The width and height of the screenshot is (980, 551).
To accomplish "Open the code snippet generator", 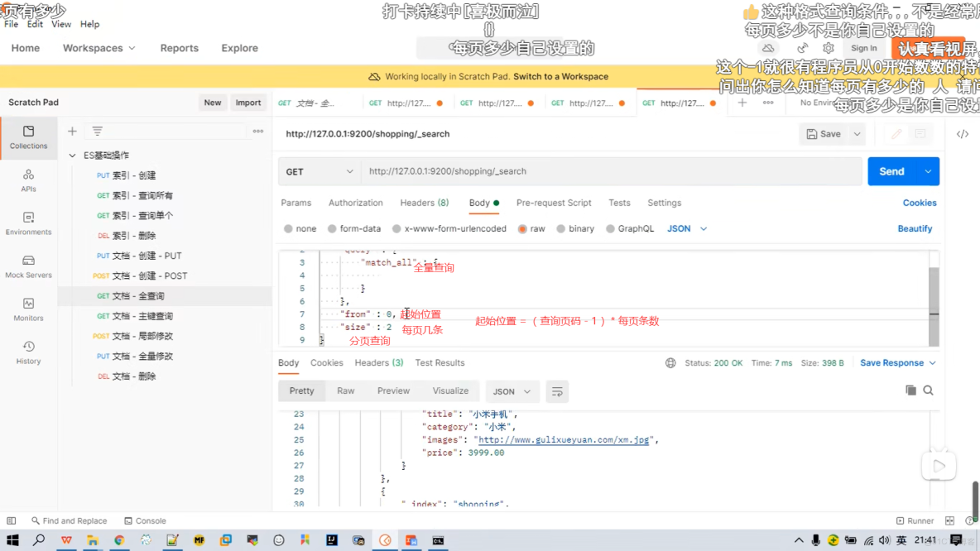I will (x=963, y=132).
